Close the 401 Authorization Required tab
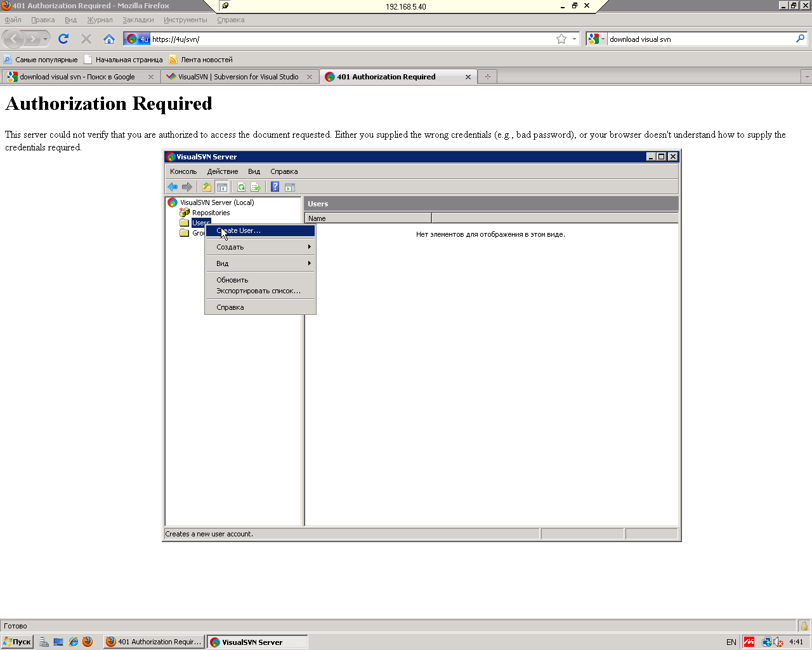The width and height of the screenshot is (812, 650). [468, 77]
